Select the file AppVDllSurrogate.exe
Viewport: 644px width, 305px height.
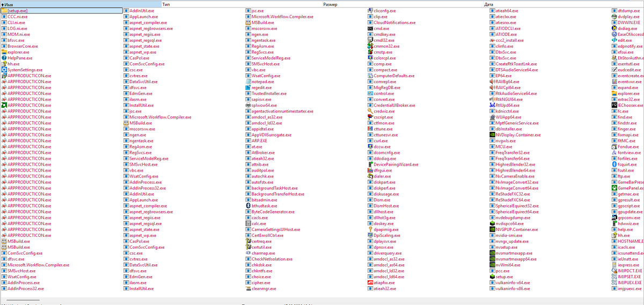pyautogui.click(x=272, y=135)
